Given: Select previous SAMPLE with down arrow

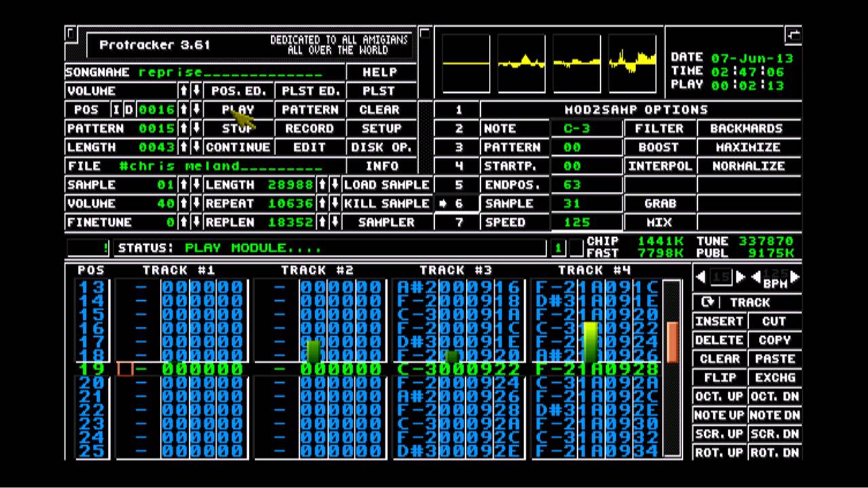Looking at the screenshot, I should click(196, 184).
